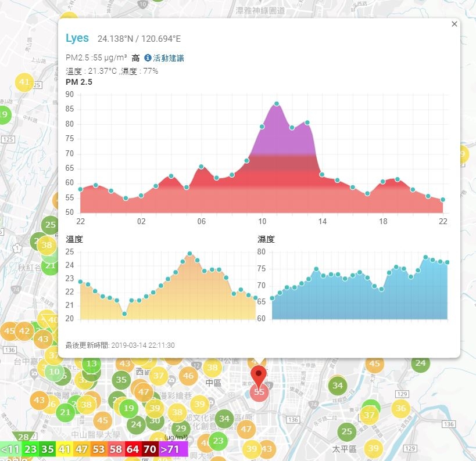Select the orange 46 sensor marker near 中區
This screenshot has height=461, width=476.
[188, 376]
